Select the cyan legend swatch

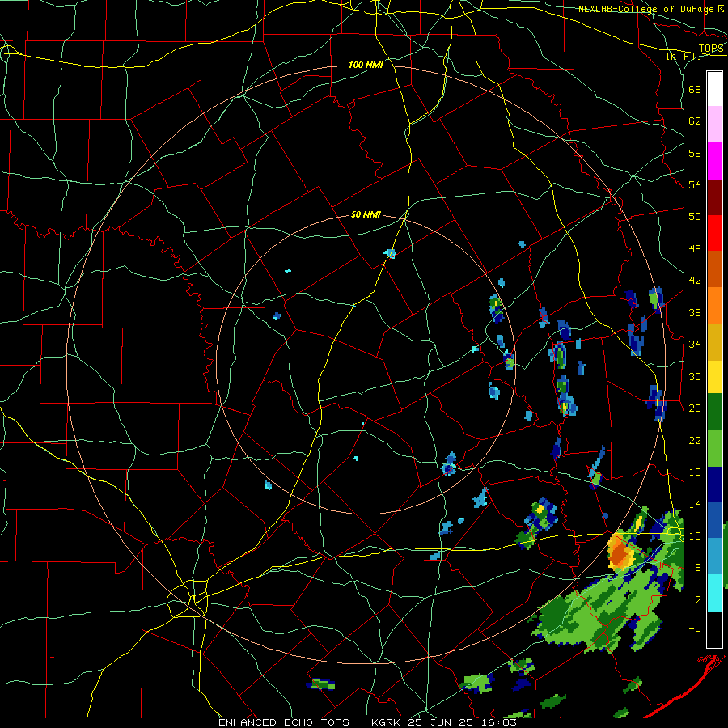tap(714, 593)
